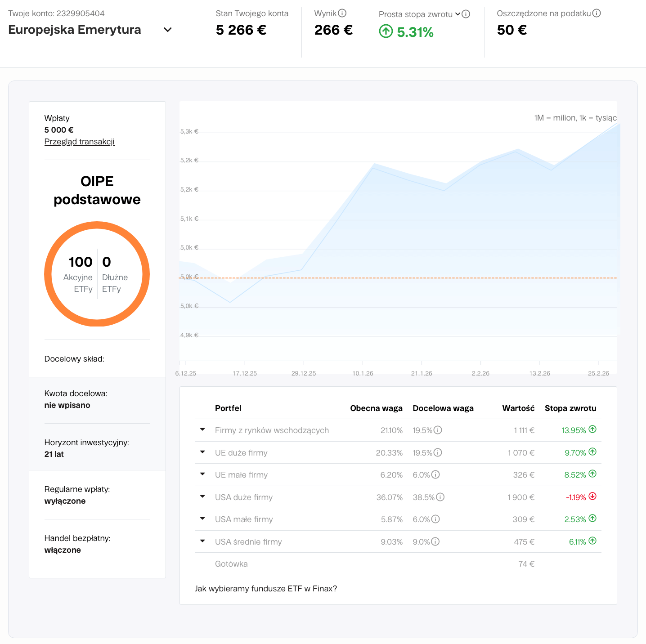Open the Przegląd transakcji link
646x644 pixels.
tap(79, 142)
